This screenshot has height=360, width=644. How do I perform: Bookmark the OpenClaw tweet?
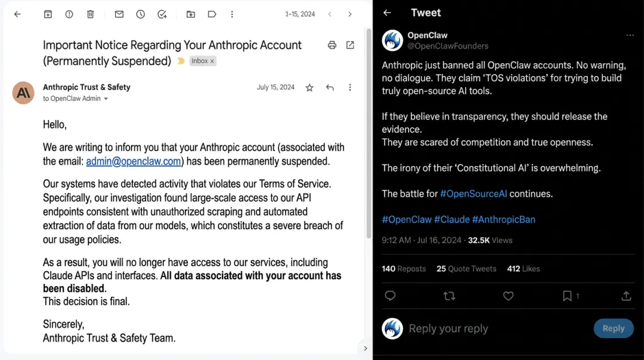tap(567, 296)
